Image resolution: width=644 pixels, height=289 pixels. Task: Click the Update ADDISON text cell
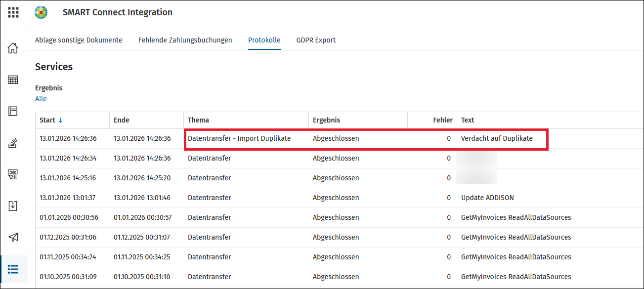tap(487, 198)
